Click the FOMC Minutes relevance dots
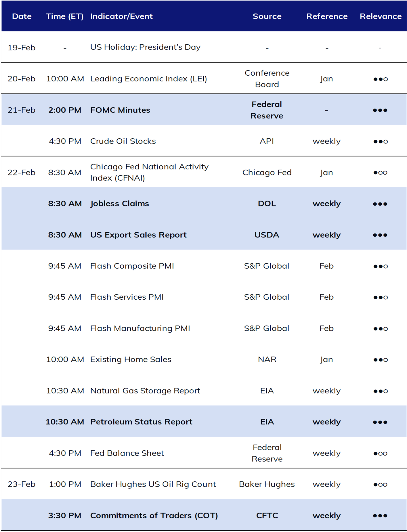 pos(380,110)
